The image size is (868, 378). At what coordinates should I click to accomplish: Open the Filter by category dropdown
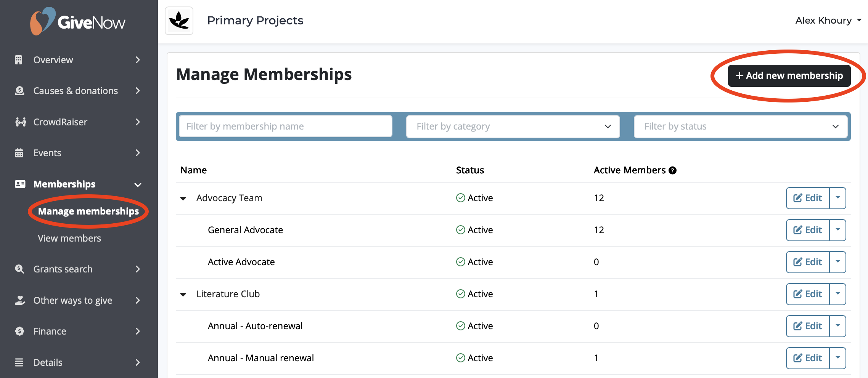point(513,127)
